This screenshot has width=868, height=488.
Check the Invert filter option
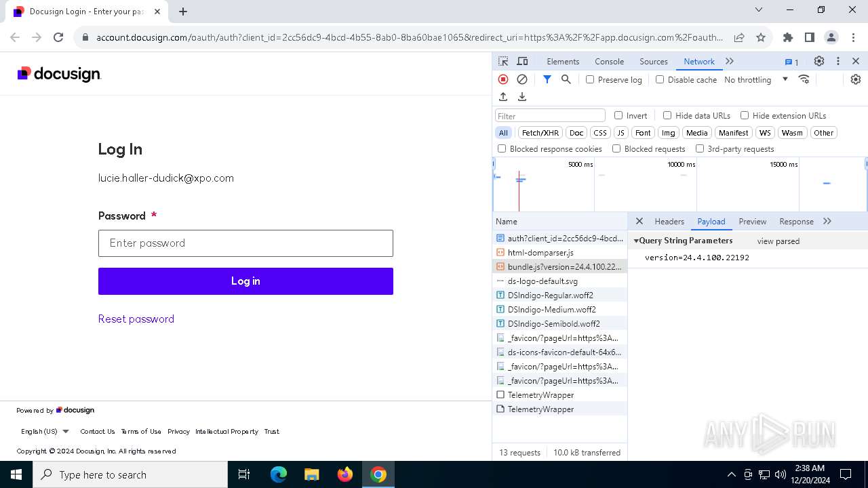[x=618, y=115]
